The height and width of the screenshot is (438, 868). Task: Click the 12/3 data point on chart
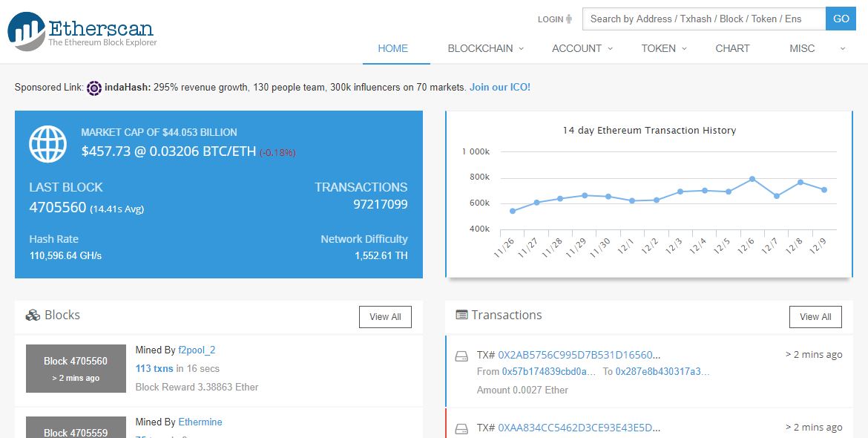[x=680, y=192]
